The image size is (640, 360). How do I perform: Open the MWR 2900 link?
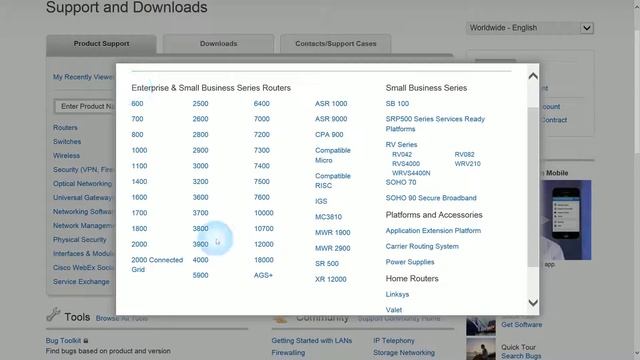333,248
